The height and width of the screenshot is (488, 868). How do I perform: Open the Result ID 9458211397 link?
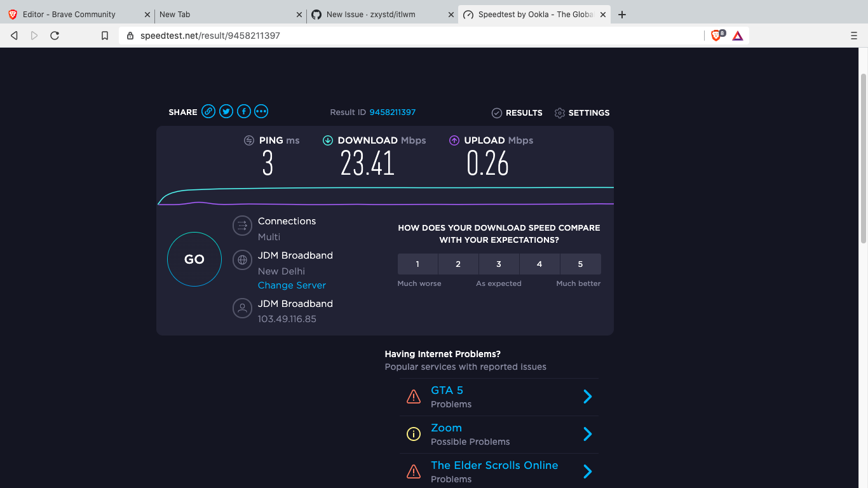coord(392,112)
